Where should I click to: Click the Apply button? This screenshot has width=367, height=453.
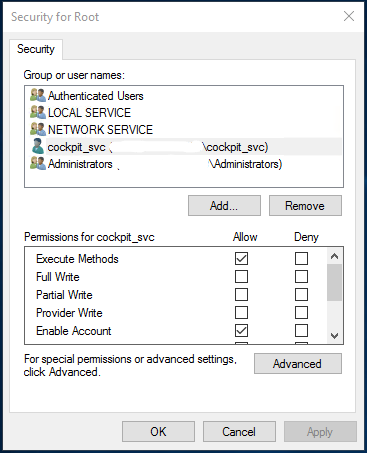pos(320,432)
